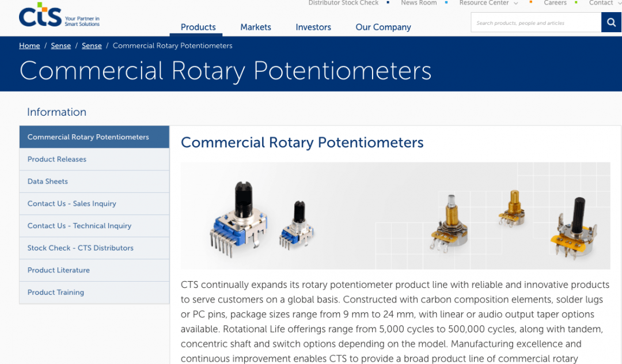Expand the Resource Center chevron
The height and width of the screenshot is (364, 622).
coord(516,3)
